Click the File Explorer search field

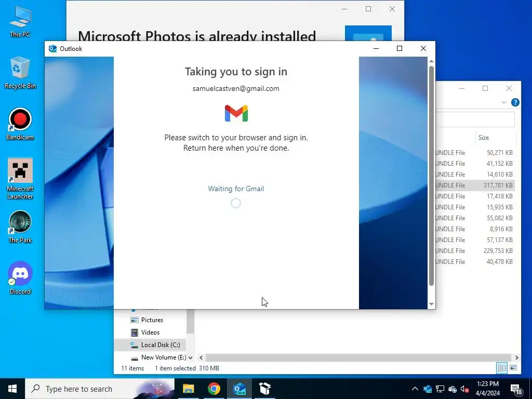pyautogui.click(x=475, y=119)
